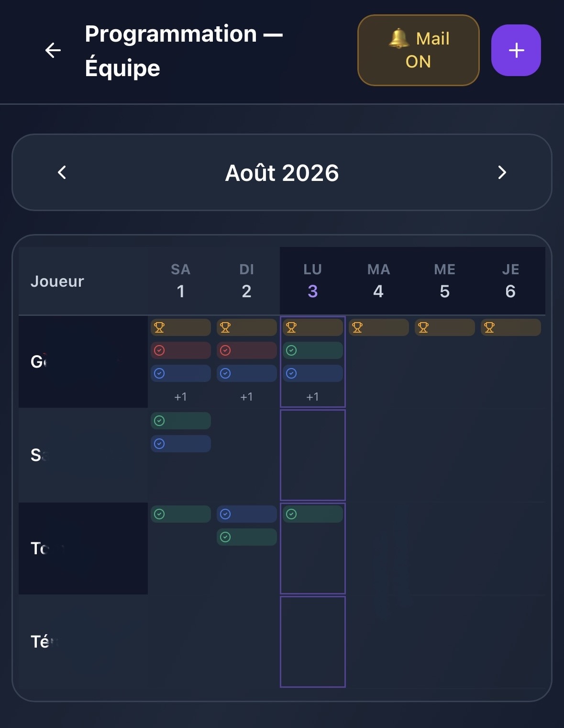Select empty Monday 3 cell in last player row
564x728 pixels.
click(x=313, y=642)
